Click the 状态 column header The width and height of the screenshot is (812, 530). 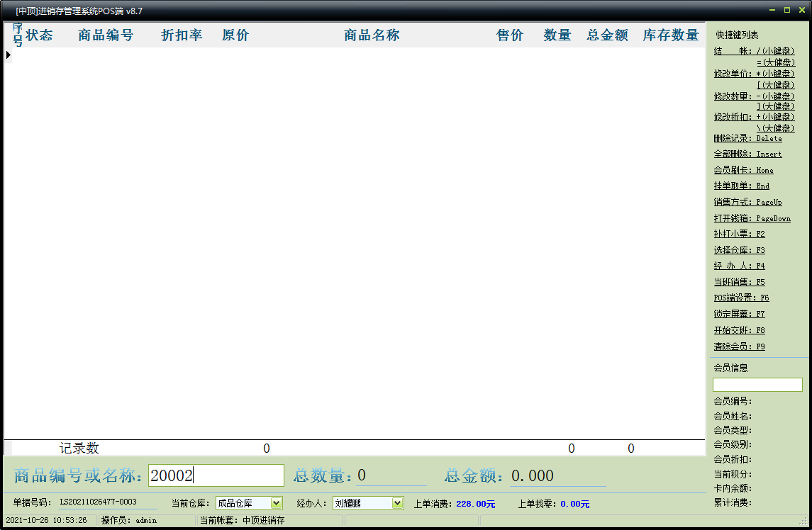pos(39,35)
